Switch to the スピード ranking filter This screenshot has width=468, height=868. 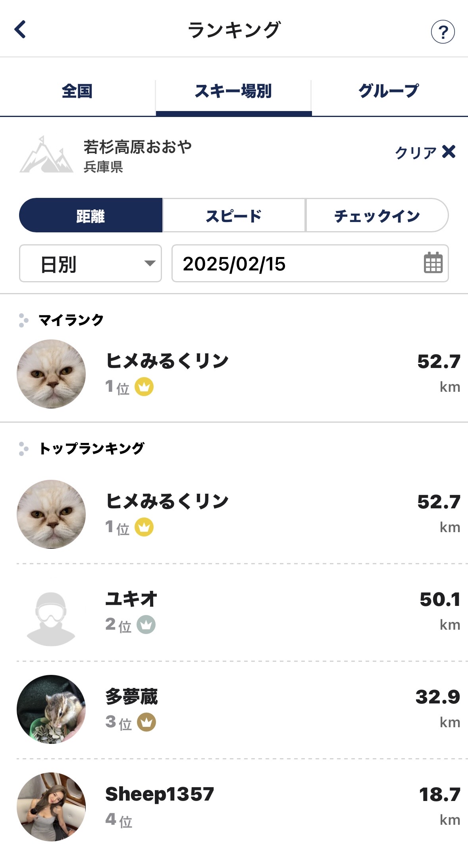pos(234,215)
